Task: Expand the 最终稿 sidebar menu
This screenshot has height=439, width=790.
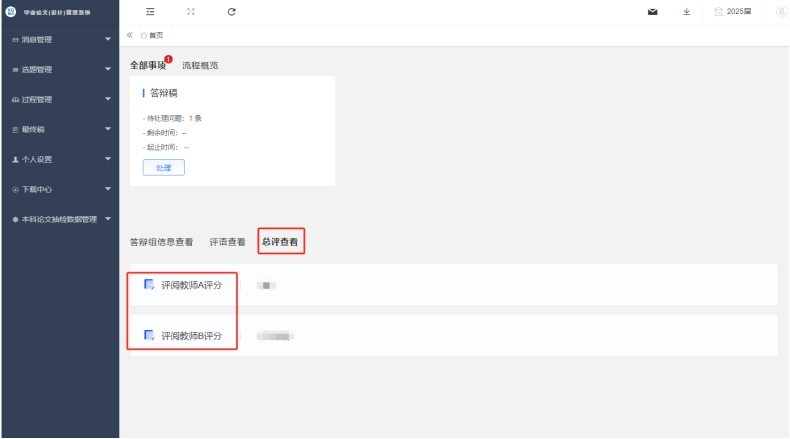Action: pyautogui.click(x=59, y=129)
